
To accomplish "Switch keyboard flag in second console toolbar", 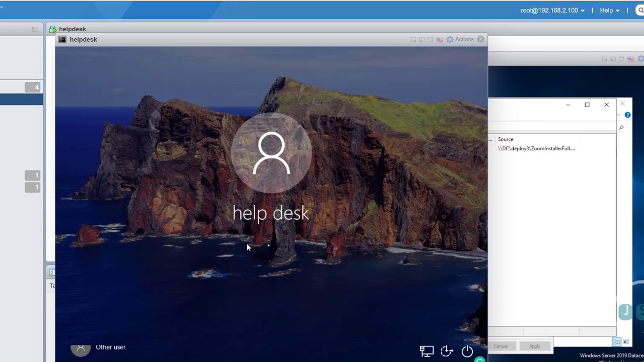I will (x=630, y=59).
